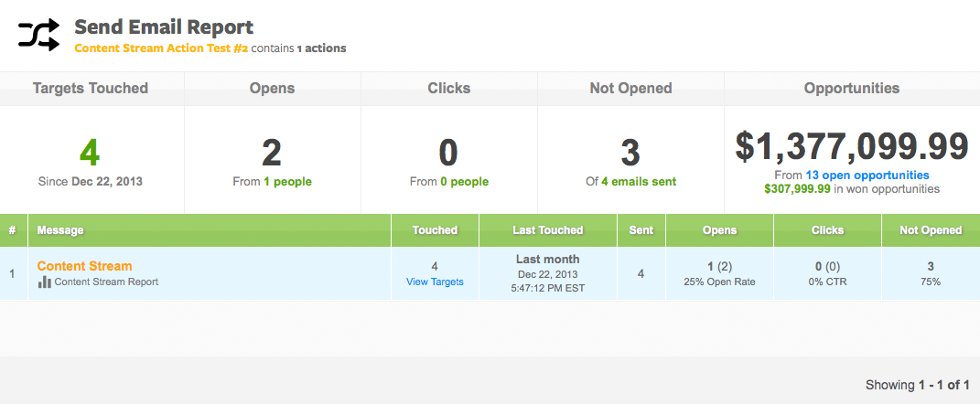Image resolution: width=980 pixels, height=404 pixels.
Task: Click the 4 emails sent link
Action: tap(639, 182)
